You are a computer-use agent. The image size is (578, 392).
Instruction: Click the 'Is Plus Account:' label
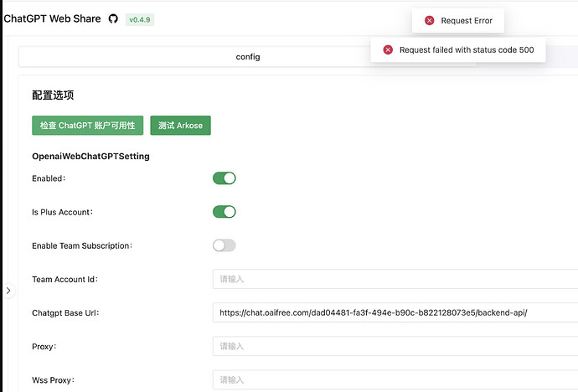point(63,212)
